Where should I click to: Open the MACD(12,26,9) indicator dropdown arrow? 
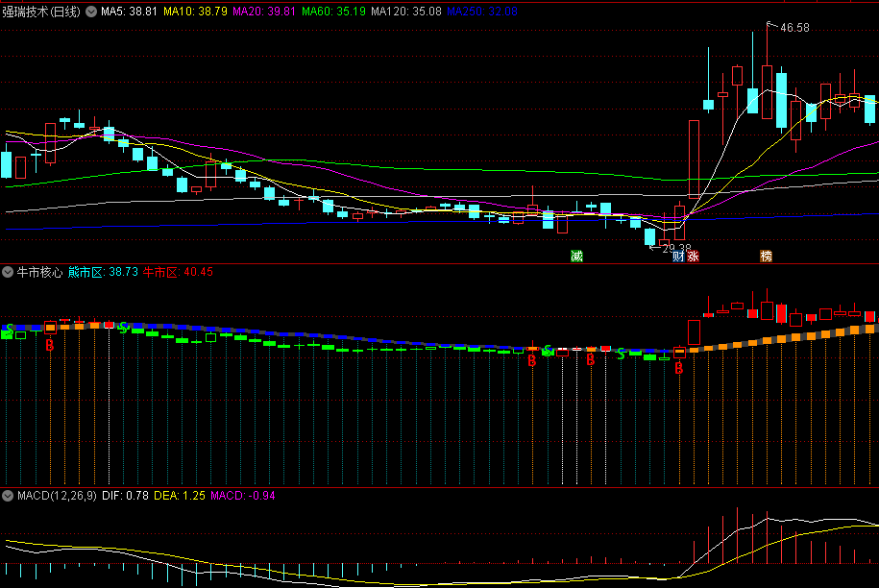[x=8, y=496]
